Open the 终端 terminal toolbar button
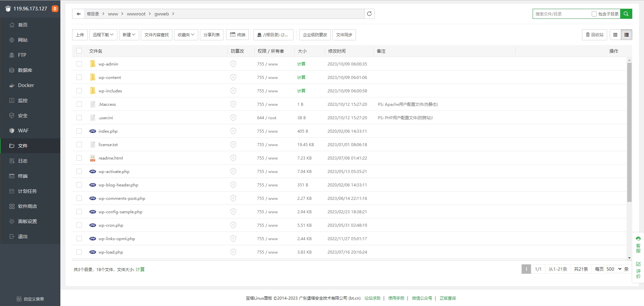 click(237, 35)
